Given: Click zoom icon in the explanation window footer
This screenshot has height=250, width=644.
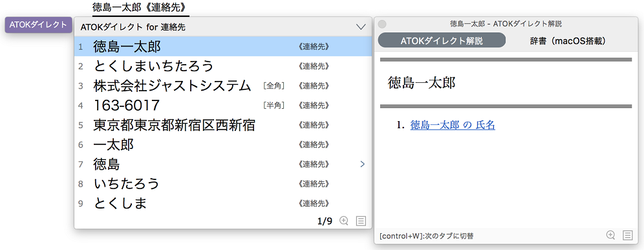Looking at the screenshot, I should pyautogui.click(x=611, y=235).
